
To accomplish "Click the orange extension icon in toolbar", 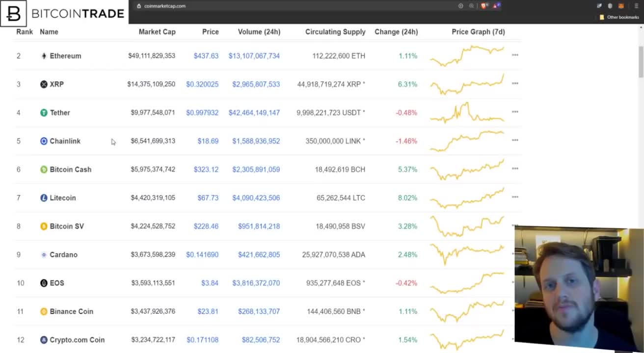I will tap(620, 6).
